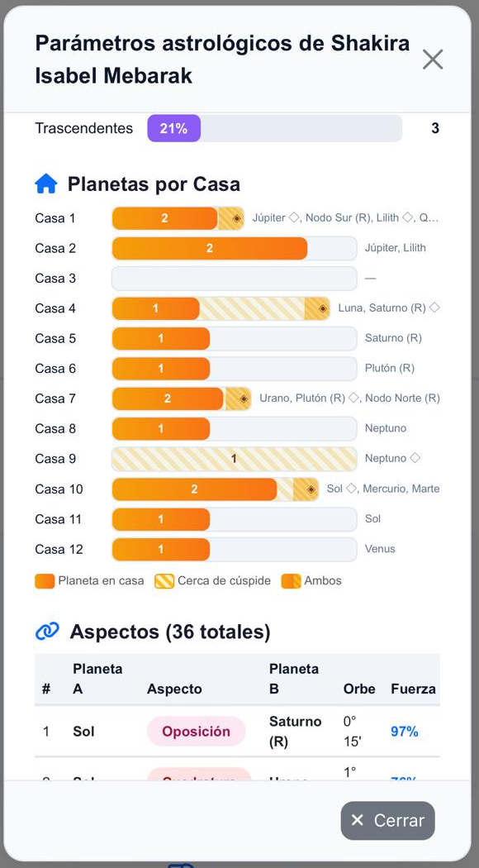479x868 pixels.
Task: Click the Aspecto column header
Action: pos(174,689)
